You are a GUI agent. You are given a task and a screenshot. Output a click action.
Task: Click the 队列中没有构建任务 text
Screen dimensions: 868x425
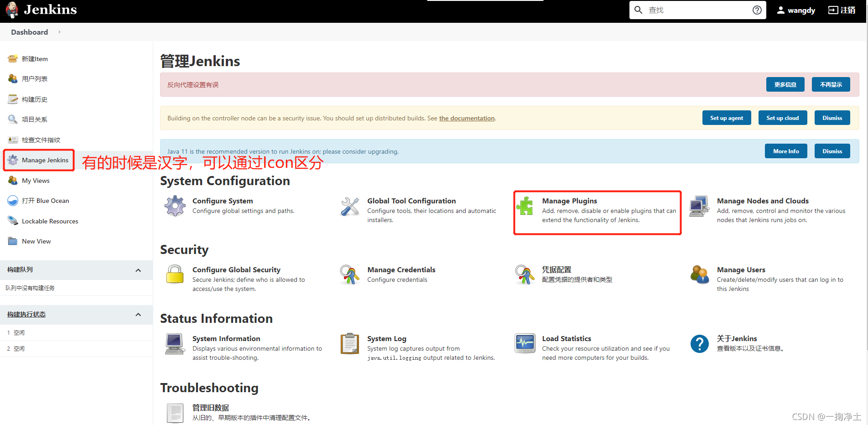coord(30,288)
